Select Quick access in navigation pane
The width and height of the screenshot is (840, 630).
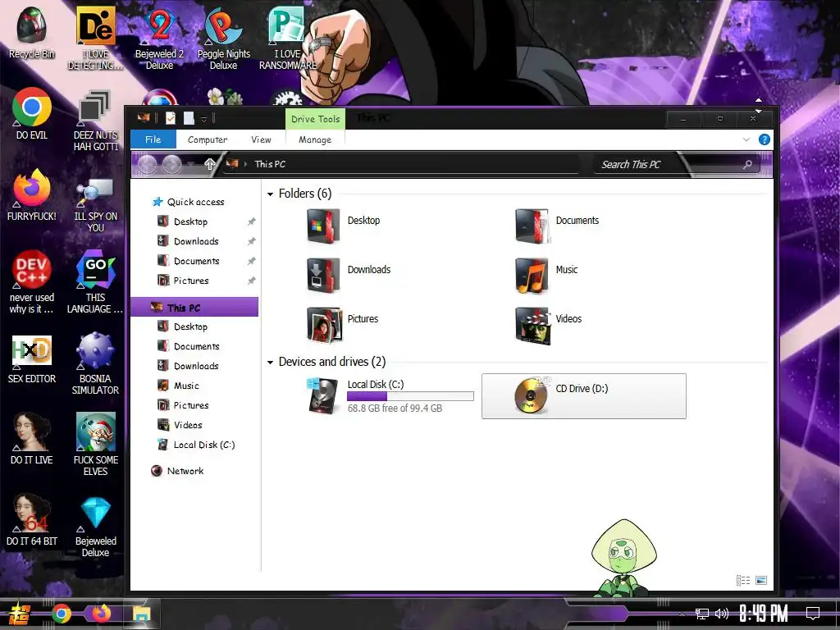tap(189, 202)
